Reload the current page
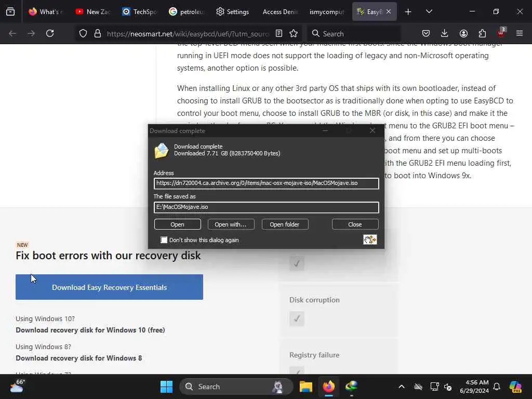Image resolution: width=532 pixels, height=399 pixels. [50, 33]
